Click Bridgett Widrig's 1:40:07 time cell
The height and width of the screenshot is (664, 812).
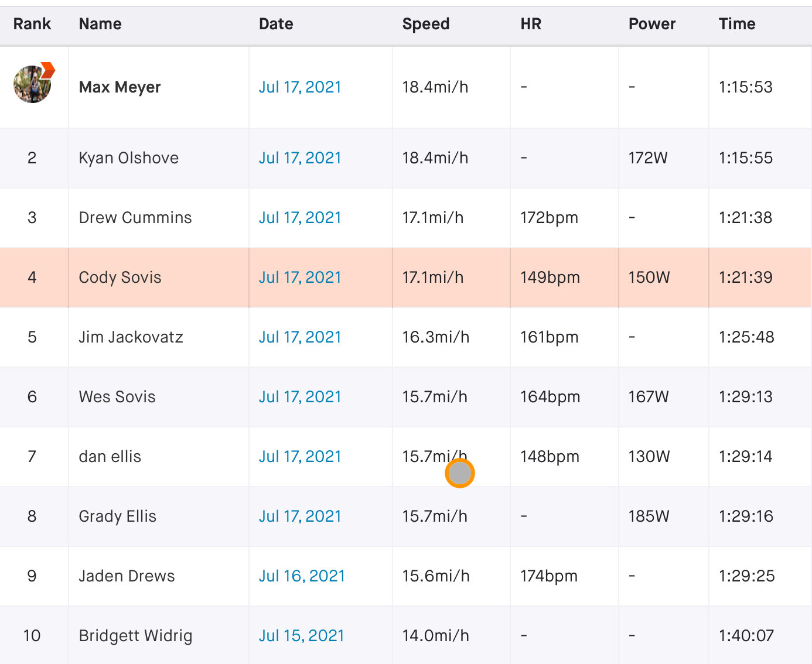(x=746, y=636)
